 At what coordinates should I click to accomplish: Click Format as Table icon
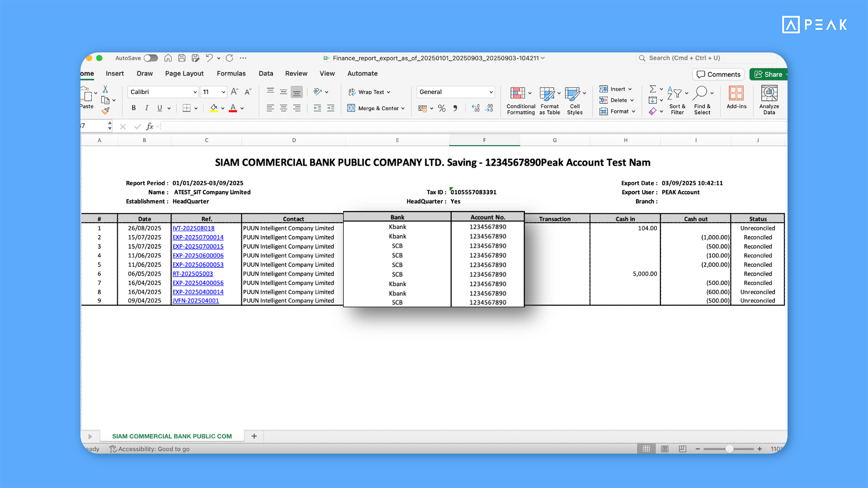coord(547,94)
